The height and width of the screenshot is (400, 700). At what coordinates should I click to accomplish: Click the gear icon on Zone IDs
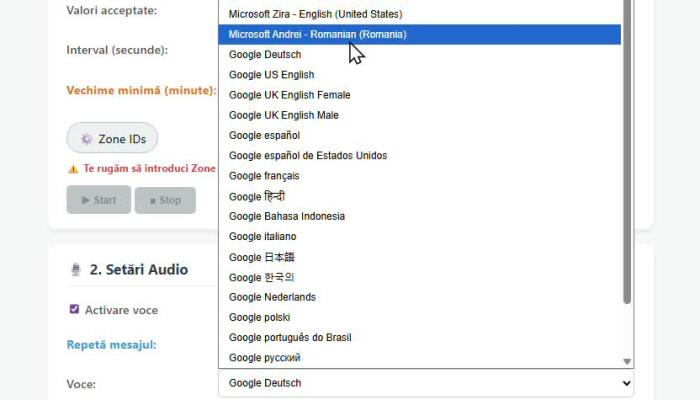tap(86, 139)
